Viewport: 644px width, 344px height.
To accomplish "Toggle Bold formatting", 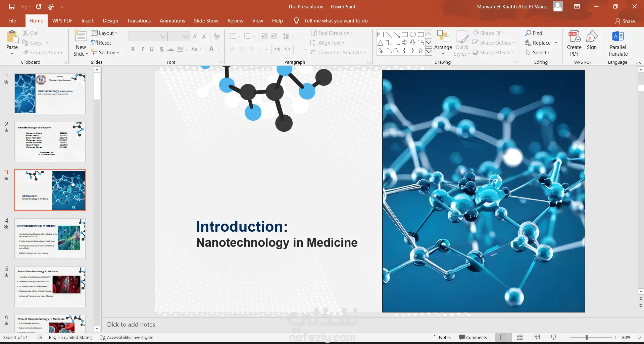I will point(133,49).
